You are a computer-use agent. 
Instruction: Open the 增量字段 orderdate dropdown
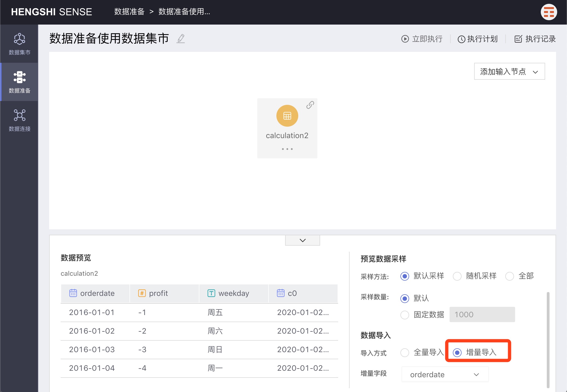pyautogui.click(x=445, y=375)
